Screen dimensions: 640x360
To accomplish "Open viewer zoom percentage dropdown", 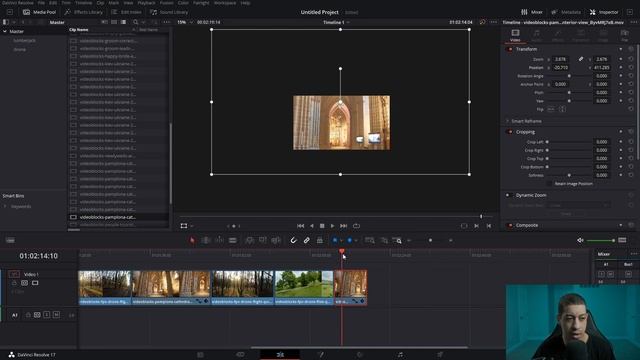I will [191, 22].
